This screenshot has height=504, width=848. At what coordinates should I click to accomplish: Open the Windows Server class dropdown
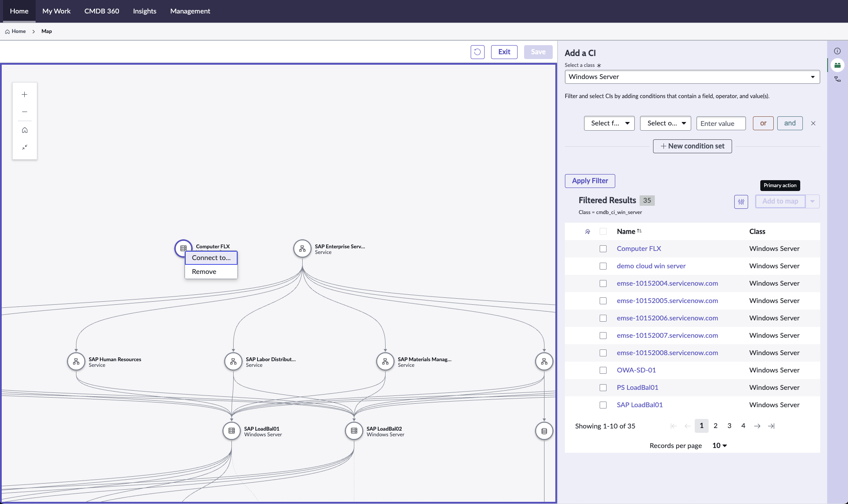(x=692, y=77)
